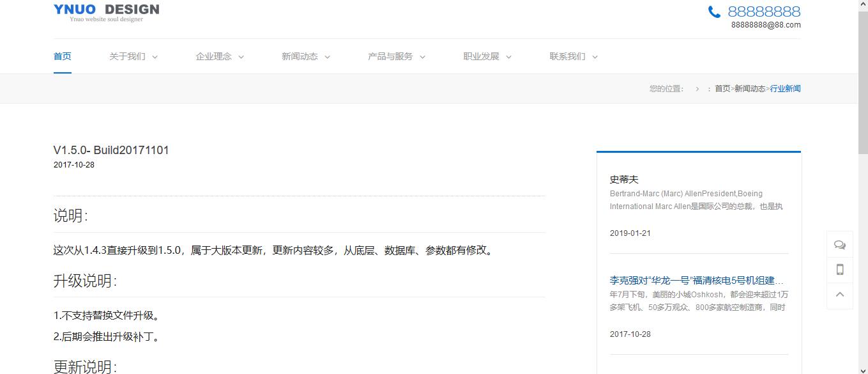
Task: Open the 首页 navigation item
Action: (x=63, y=56)
